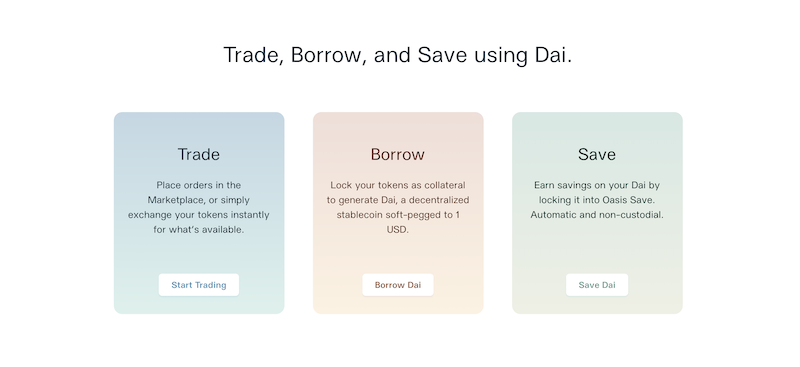800x367 pixels.
Task: Select the Save title on the green card
Action: pos(597,154)
